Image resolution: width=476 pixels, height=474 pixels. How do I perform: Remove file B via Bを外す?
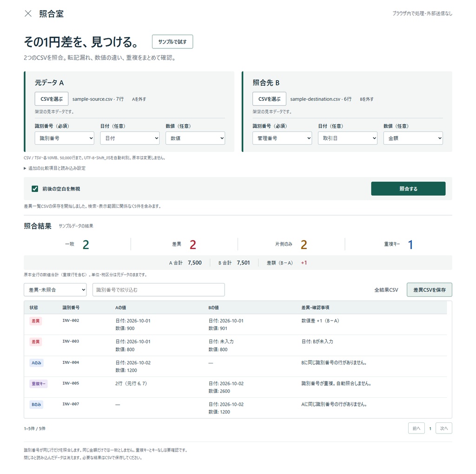(367, 99)
